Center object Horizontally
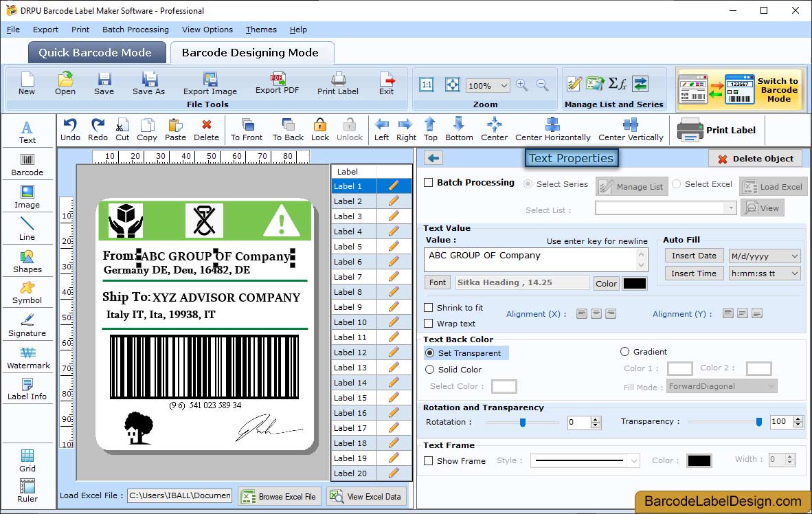 pyautogui.click(x=552, y=130)
